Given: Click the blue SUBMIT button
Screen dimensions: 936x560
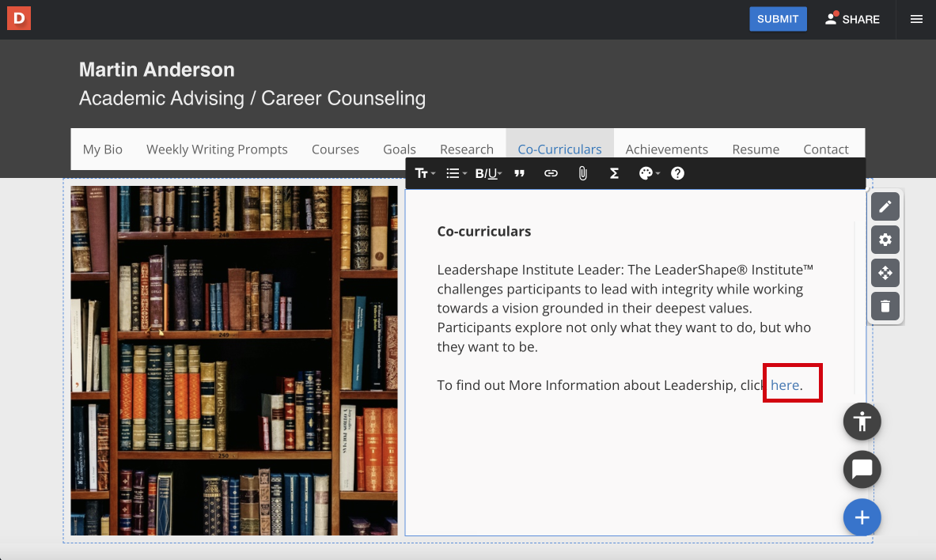Looking at the screenshot, I should pyautogui.click(x=778, y=19).
